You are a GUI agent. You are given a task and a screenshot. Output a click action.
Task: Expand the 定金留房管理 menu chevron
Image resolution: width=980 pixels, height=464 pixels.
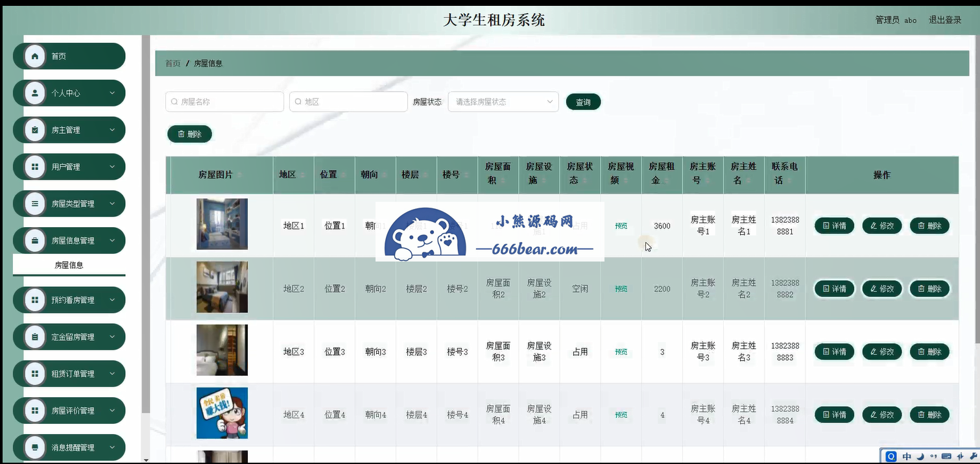[112, 337]
